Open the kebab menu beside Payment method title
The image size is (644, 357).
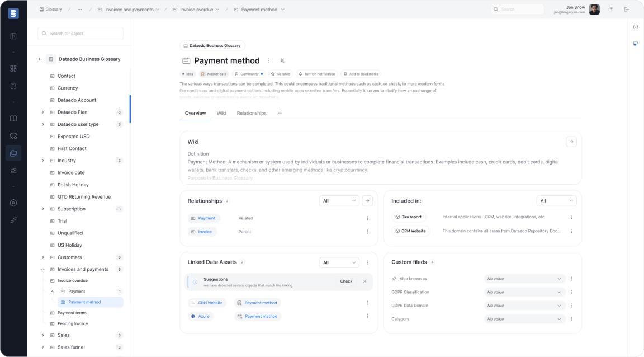[x=268, y=60]
